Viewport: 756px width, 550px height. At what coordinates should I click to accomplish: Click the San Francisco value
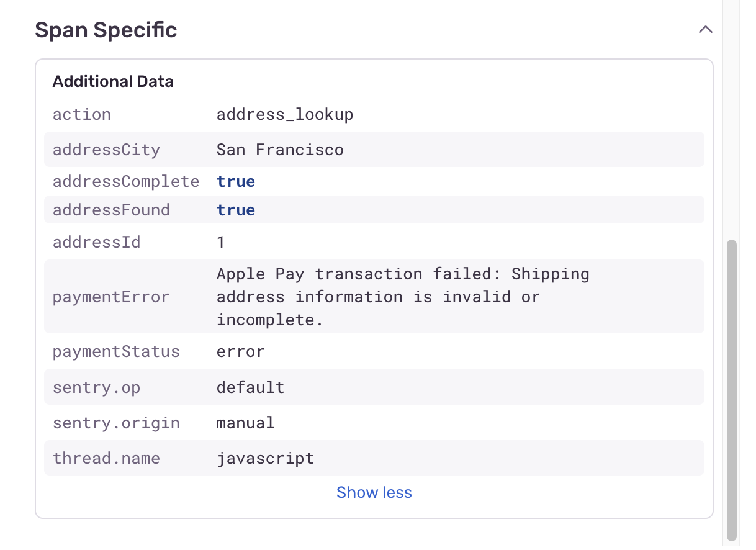click(x=280, y=150)
